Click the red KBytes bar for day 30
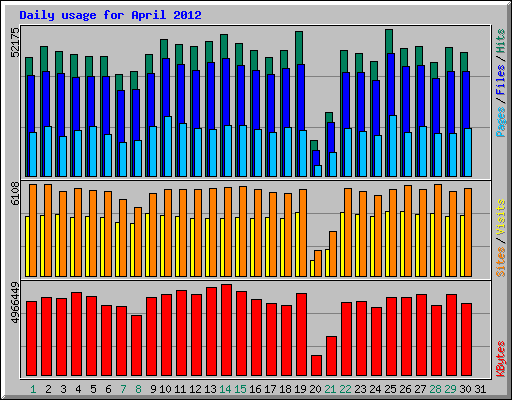This screenshot has height=400, width=512. [466, 340]
